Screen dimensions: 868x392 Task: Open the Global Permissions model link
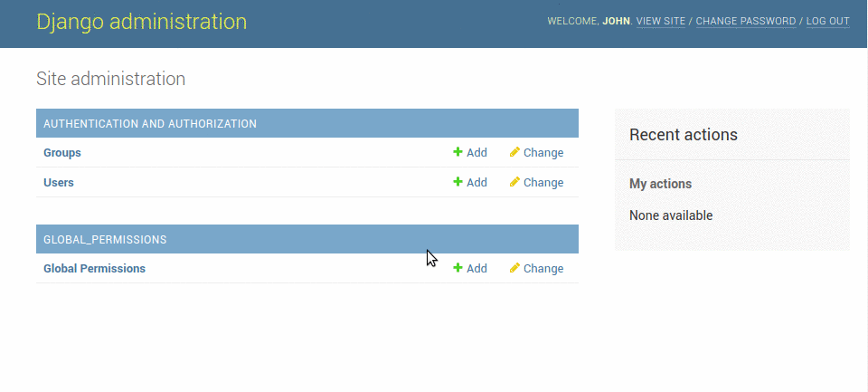[94, 269]
